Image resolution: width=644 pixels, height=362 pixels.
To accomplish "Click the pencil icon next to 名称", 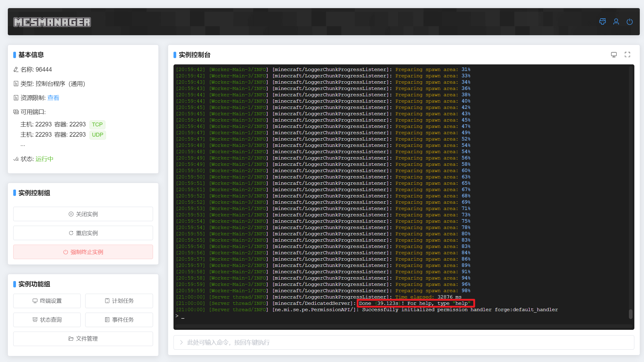I will pos(16,70).
